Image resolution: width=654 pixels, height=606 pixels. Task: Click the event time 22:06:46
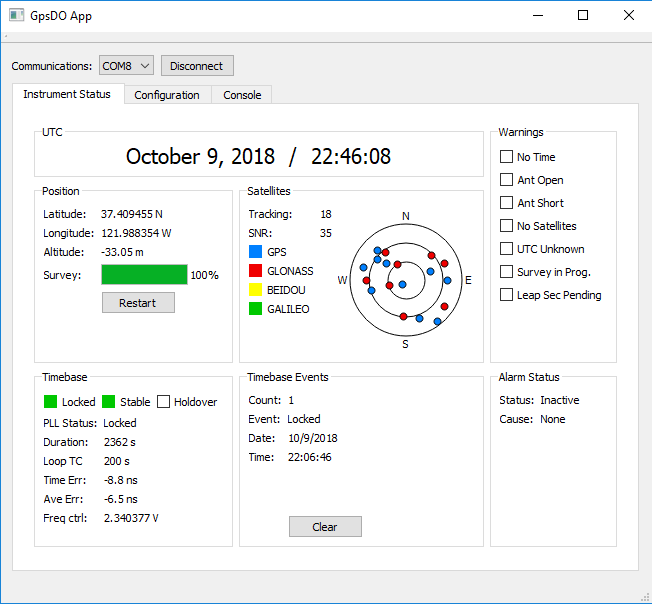pyautogui.click(x=309, y=457)
